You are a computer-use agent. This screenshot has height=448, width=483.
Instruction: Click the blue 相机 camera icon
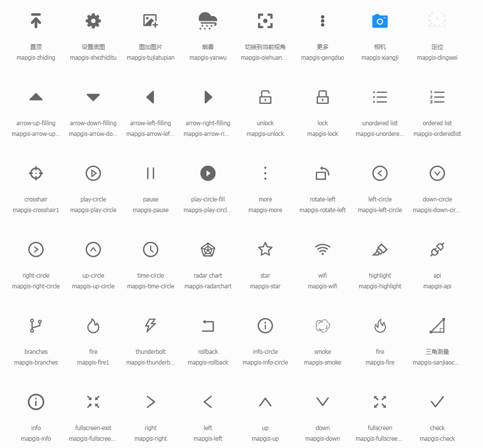(x=380, y=21)
